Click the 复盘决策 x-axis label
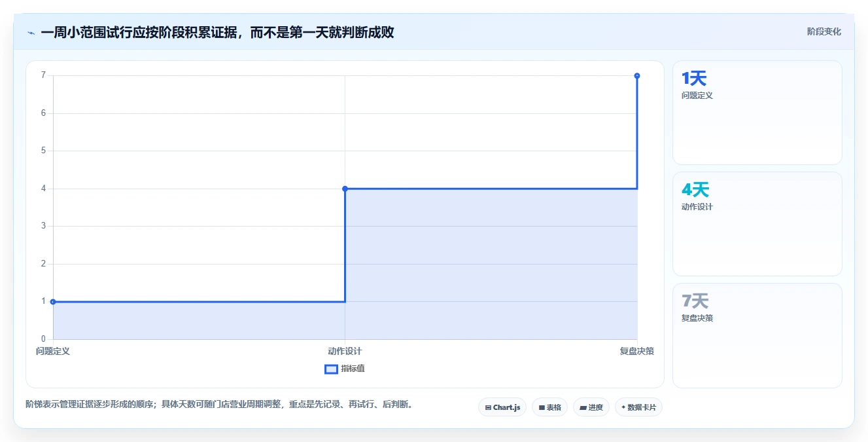 tap(637, 351)
